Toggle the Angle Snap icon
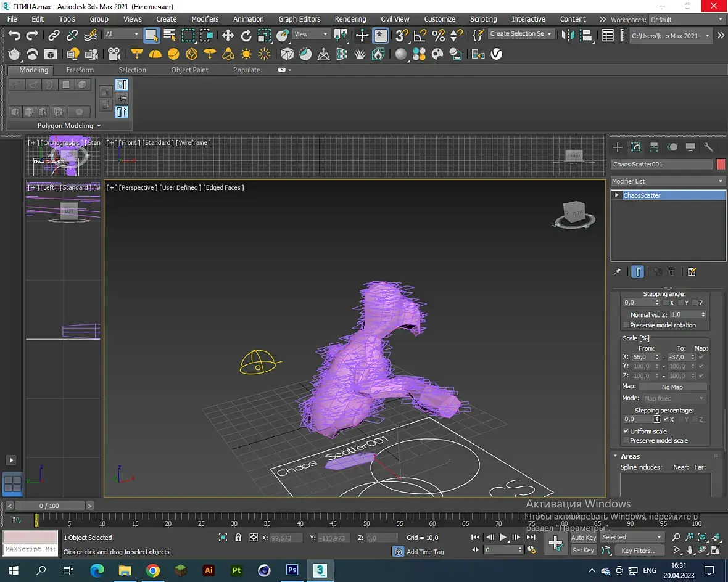The width and height of the screenshot is (728, 582). point(420,35)
